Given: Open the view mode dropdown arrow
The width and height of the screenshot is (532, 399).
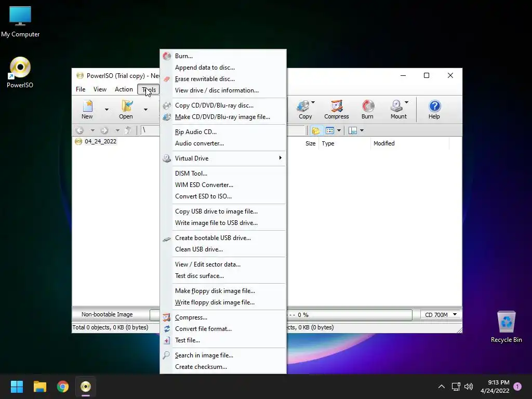Looking at the screenshot, I should pos(339,130).
